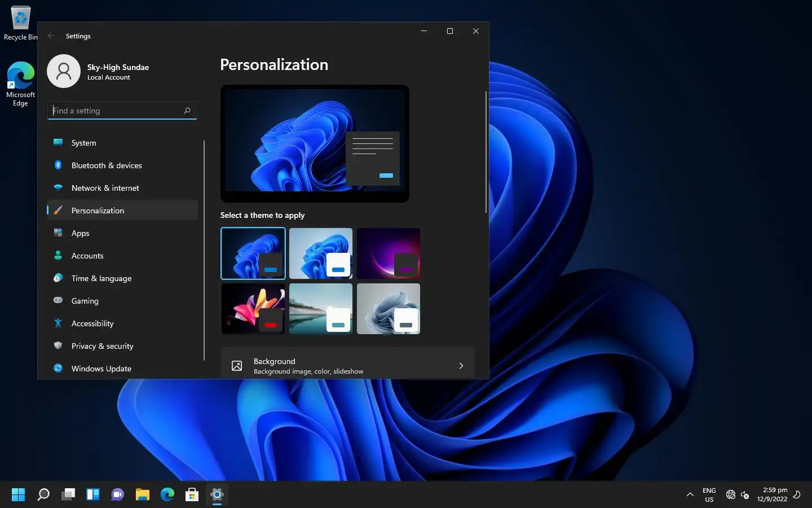This screenshot has height=508, width=812.
Task: Open Accessibility settings
Action: point(122,323)
